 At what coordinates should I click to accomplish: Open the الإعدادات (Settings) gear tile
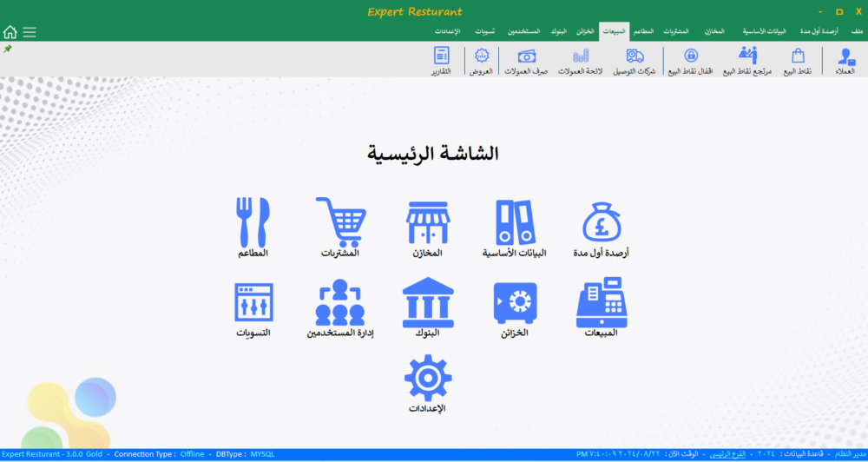click(x=427, y=384)
